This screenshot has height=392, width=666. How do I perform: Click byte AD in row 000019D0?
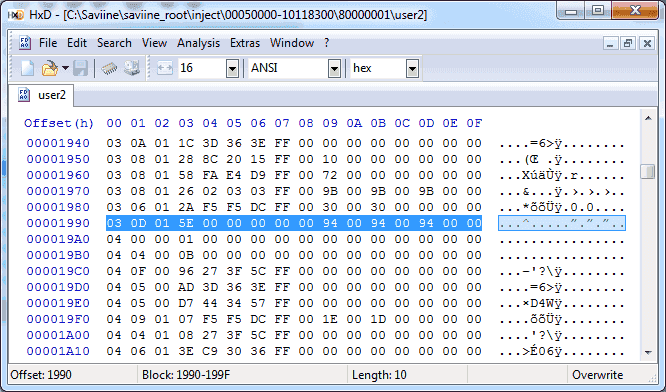(186, 287)
